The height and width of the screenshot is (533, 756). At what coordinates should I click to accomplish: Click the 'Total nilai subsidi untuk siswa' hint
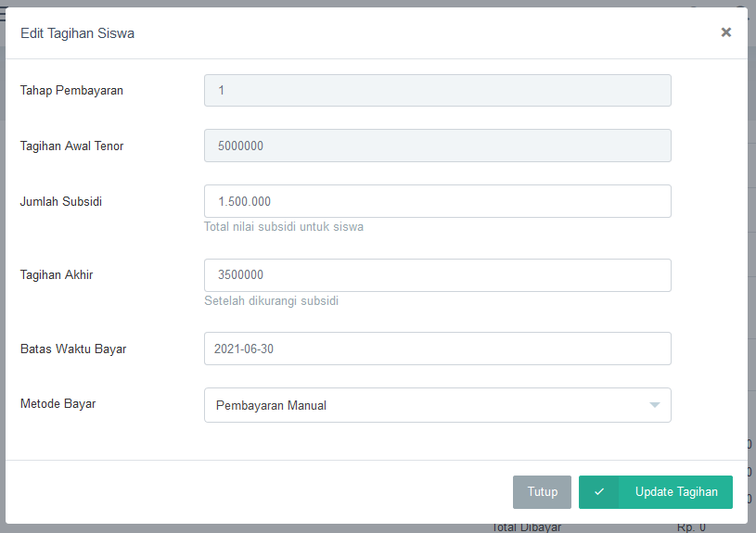(284, 227)
